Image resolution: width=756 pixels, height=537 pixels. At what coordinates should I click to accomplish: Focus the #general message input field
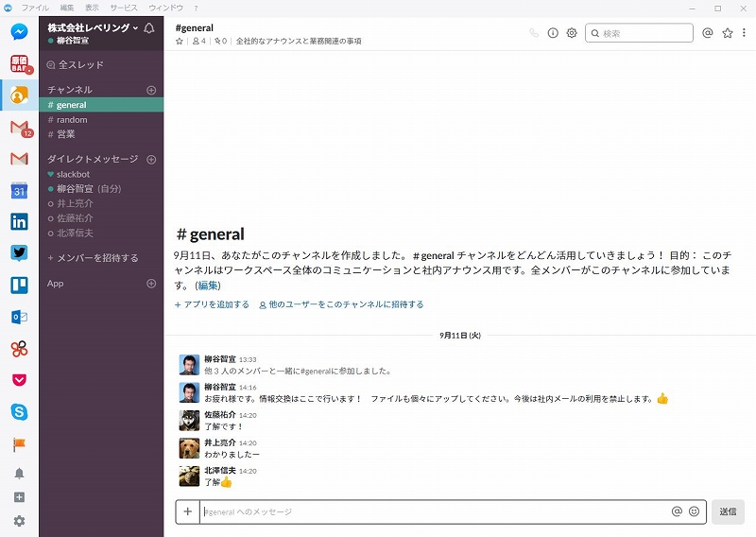(x=434, y=511)
